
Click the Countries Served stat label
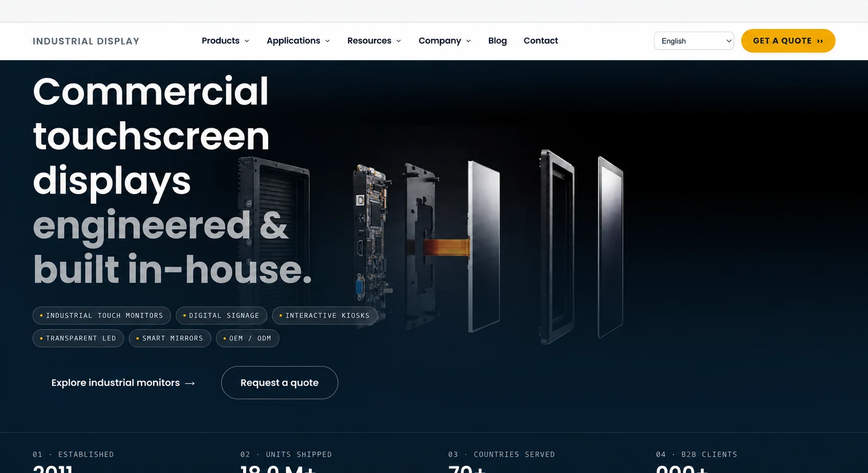coord(501,455)
